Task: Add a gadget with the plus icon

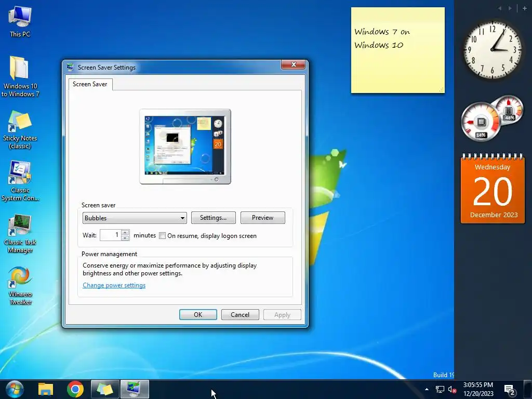Action: [x=524, y=8]
